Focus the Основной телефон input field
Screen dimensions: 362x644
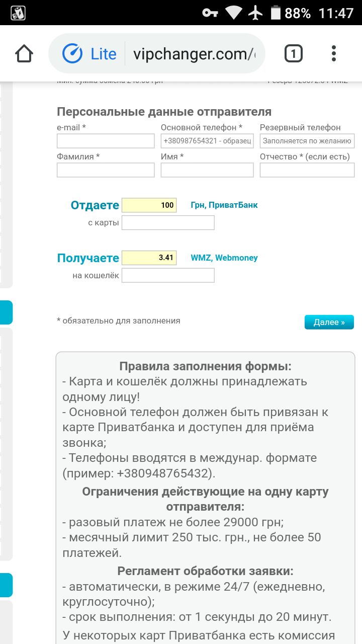point(207,141)
